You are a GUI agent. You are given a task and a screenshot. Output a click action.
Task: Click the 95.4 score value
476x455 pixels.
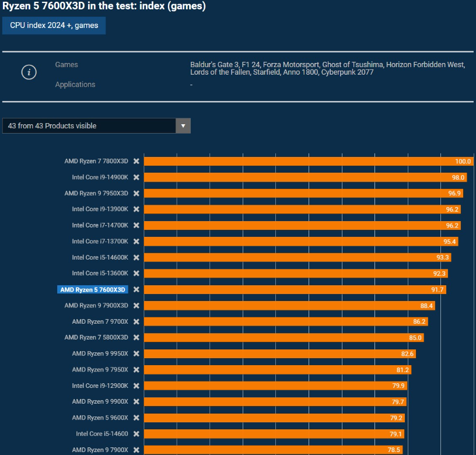tap(449, 242)
